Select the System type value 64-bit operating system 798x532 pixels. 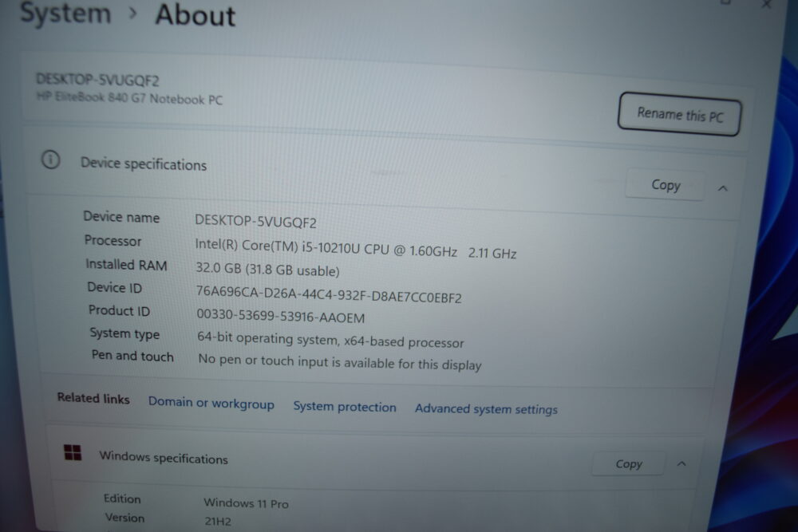(330, 340)
